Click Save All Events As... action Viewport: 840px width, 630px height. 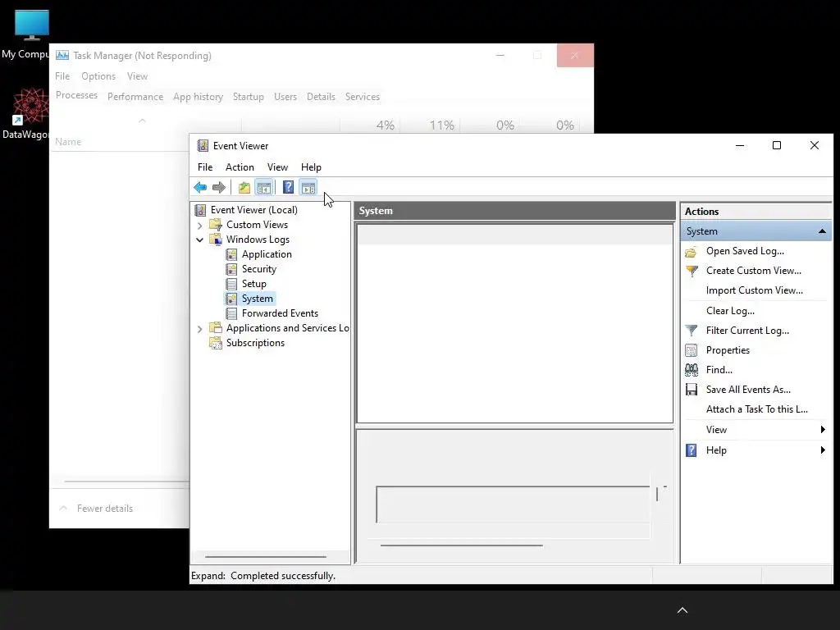(748, 390)
